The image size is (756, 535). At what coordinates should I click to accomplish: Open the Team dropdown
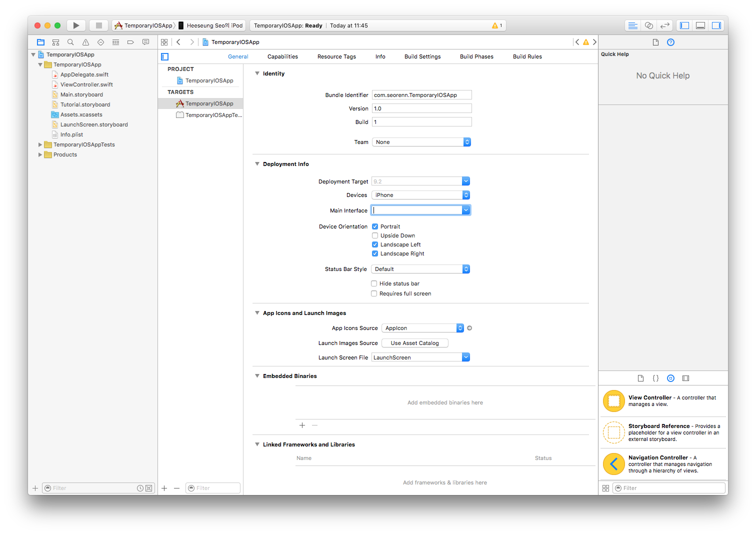pyautogui.click(x=421, y=142)
